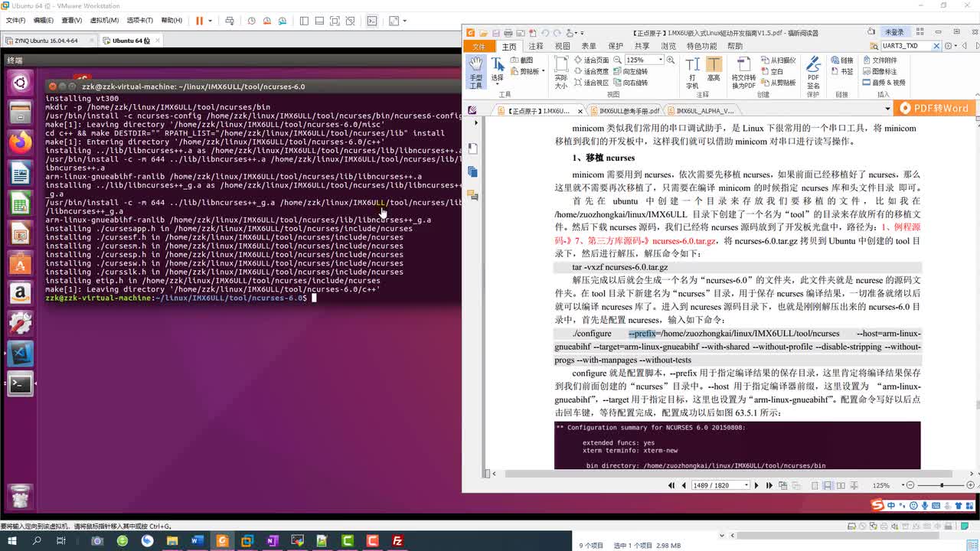
Task: Create PDF from scanner (从扫描仪)
Action: [x=778, y=60]
